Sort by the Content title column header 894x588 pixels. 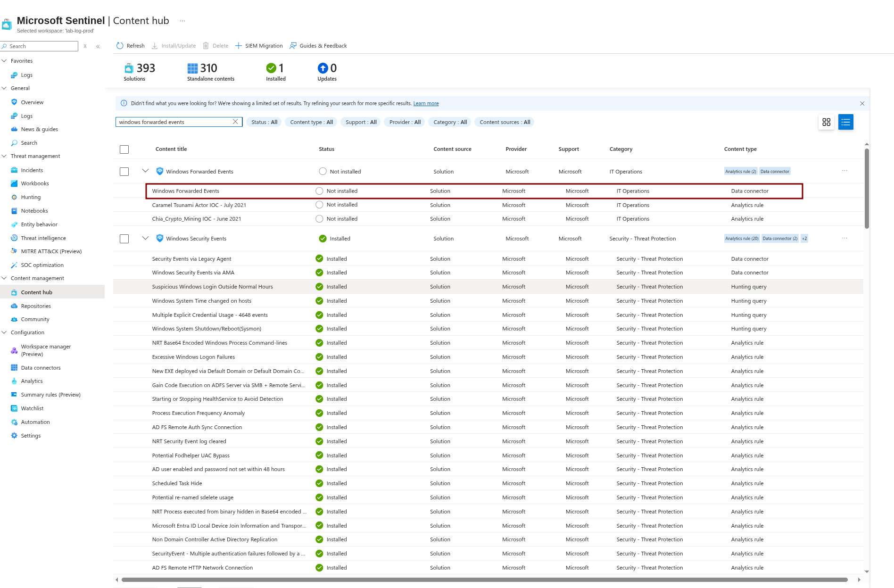click(171, 149)
